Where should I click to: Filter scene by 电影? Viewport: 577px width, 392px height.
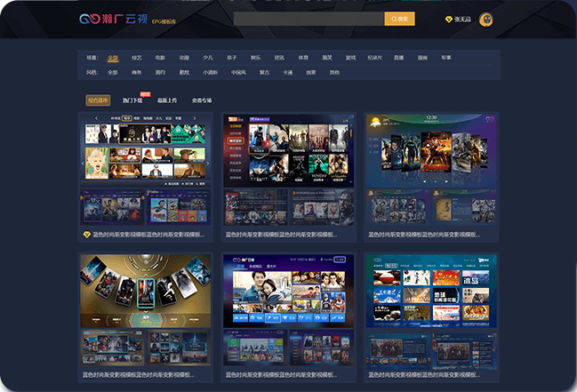pos(160,58)
